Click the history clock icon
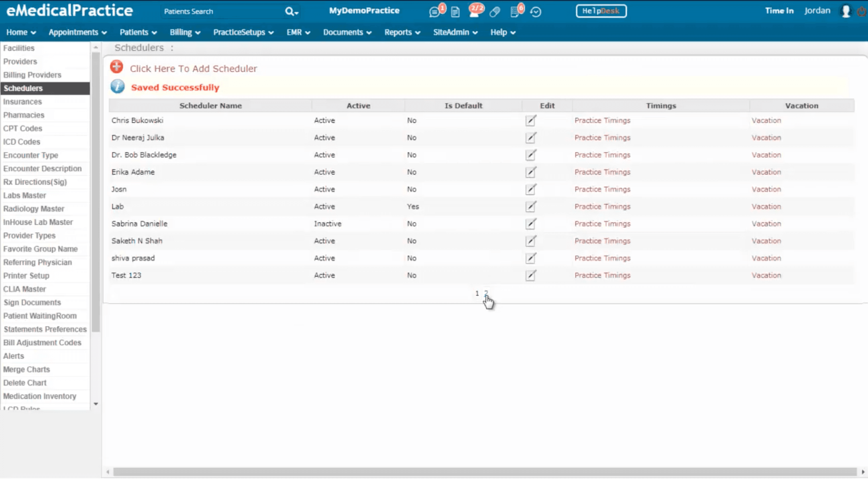Image resolution: width=868 pixels, height=479 pixels. tap(536, 12)
